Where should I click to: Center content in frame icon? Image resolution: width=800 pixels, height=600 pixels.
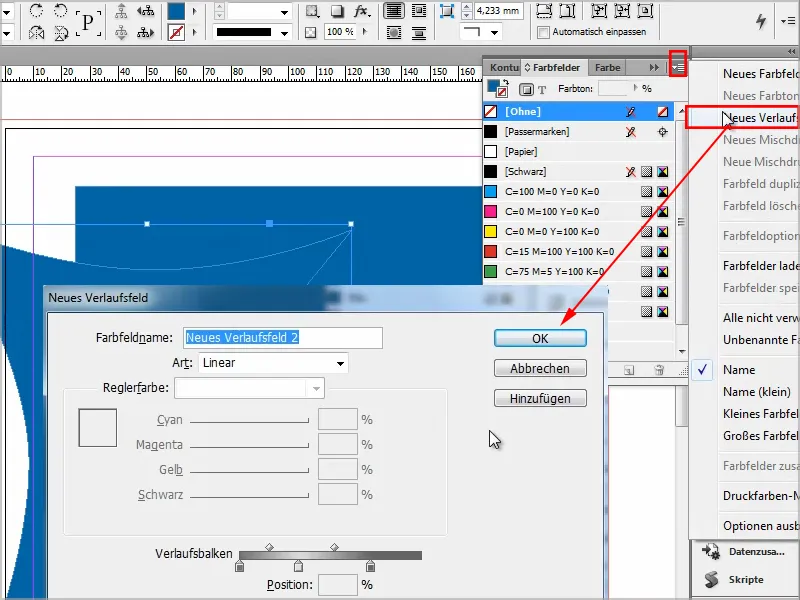pyautogui.click(x=645, y=10)
